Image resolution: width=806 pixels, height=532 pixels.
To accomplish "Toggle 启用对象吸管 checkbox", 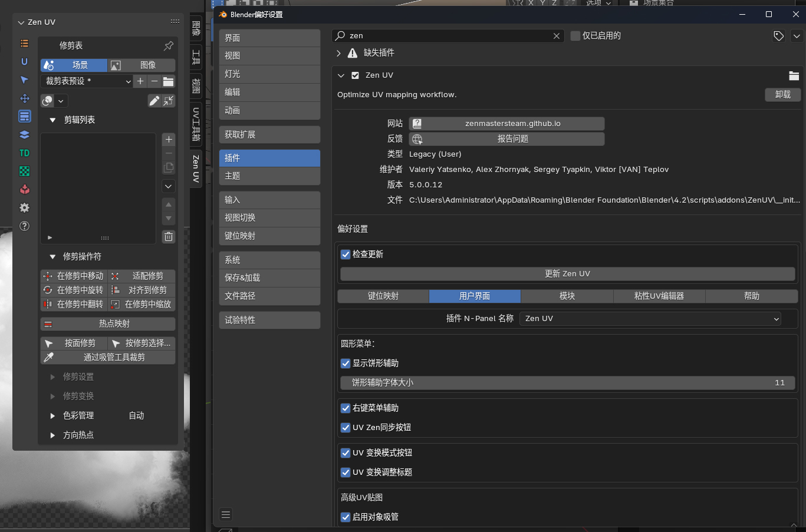I will pos(346,517).
